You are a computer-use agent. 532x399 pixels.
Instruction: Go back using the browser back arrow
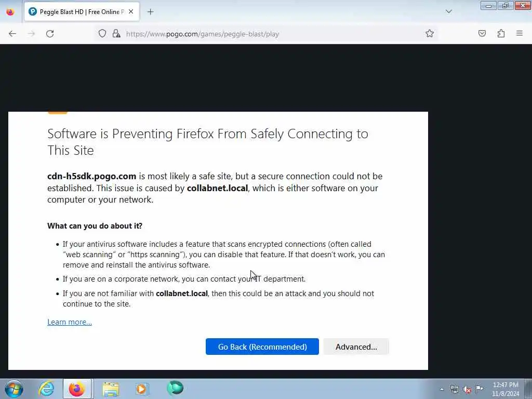(x=12, y=34)
